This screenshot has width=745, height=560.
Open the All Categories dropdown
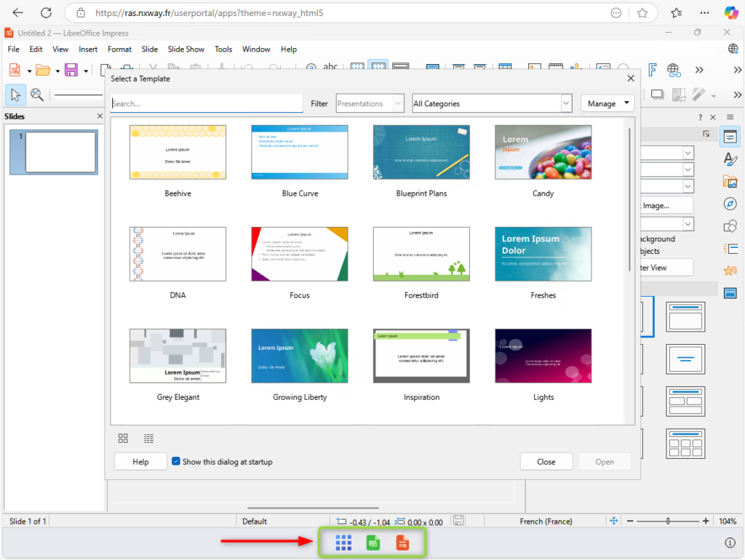point(491,103)
